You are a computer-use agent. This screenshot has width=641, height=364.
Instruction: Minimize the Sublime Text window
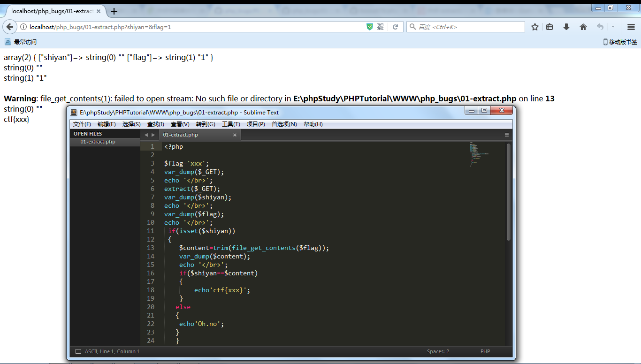coord(472,110)
